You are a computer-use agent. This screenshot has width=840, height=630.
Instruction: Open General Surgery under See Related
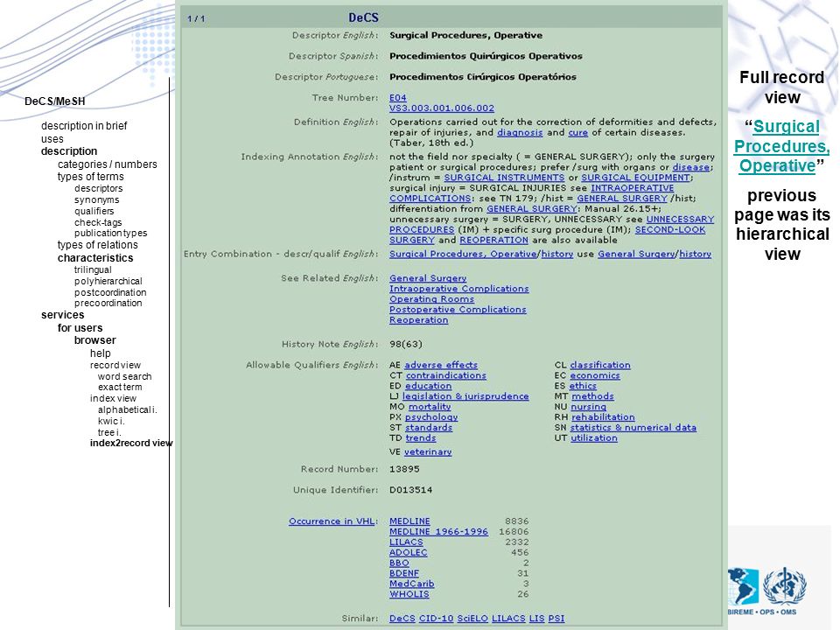[x=428, y=278]
